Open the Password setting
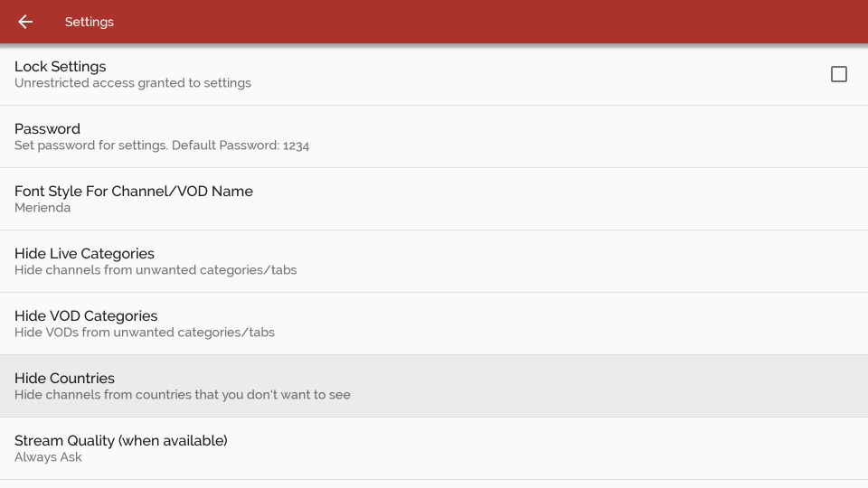This screenshot has width=868, height=488. coord(434,136)
